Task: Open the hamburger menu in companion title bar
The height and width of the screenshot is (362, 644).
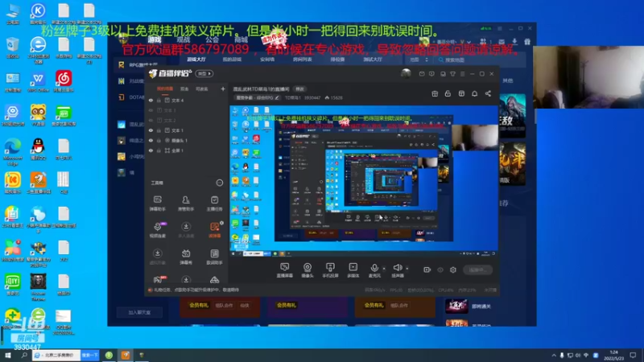Action: point(462,74)
